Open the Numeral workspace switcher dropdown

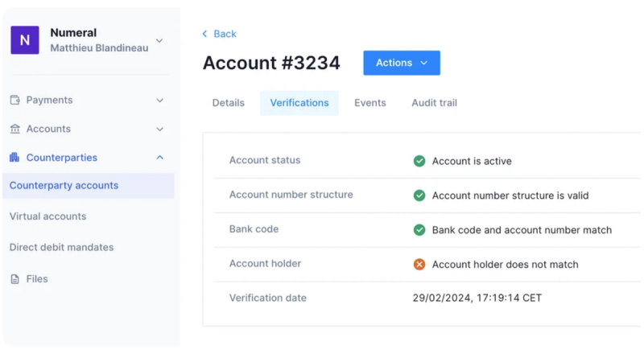[x=159, y=41]
